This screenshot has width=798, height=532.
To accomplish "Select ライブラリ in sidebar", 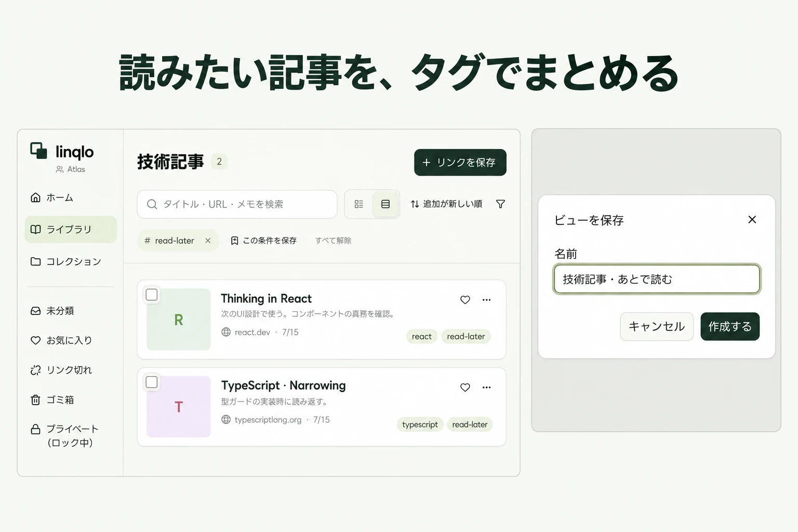I will coord(71,229).
